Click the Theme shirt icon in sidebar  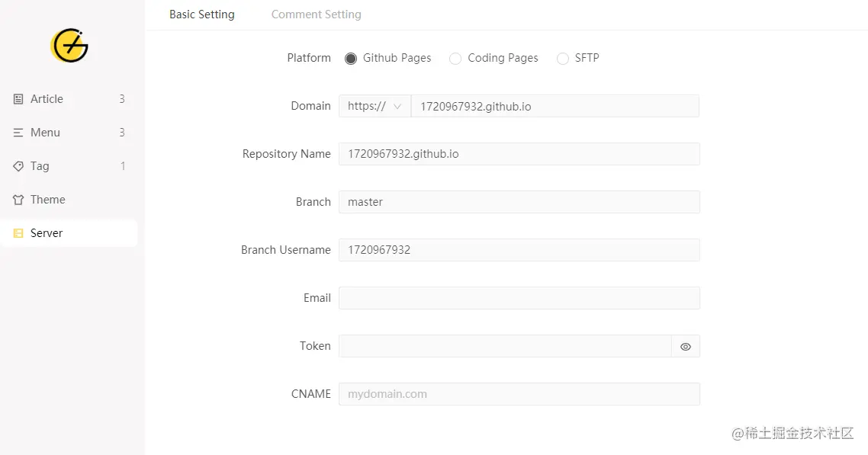pos(18,200)
